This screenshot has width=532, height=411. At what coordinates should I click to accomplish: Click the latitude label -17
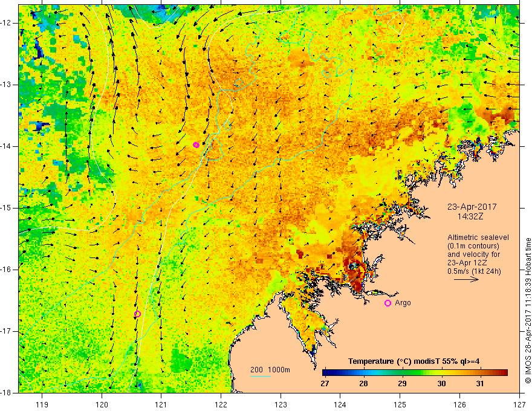(x=6, y=331)
